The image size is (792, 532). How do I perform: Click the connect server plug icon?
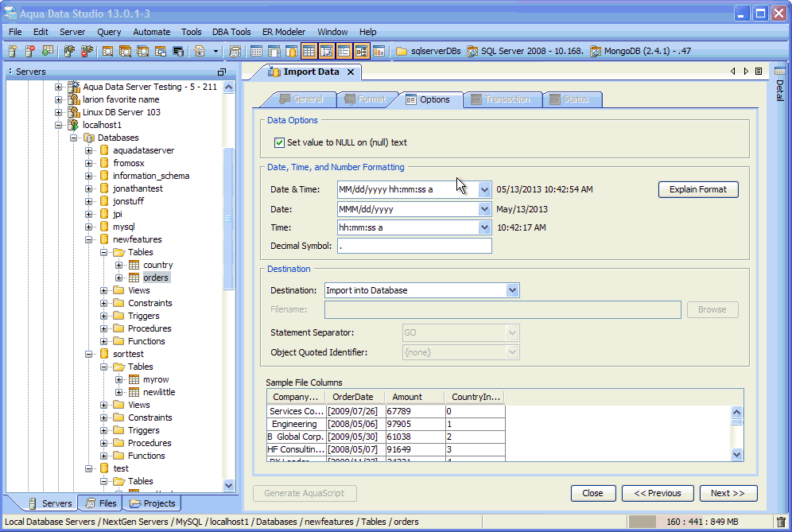(69, 51)
